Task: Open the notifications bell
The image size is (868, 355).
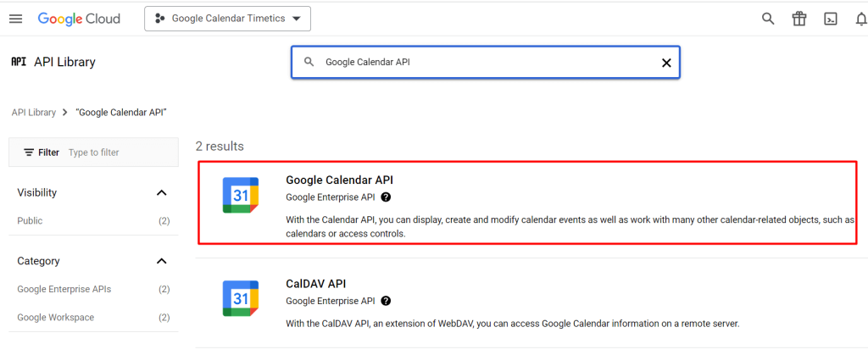Action: point(860,19)
